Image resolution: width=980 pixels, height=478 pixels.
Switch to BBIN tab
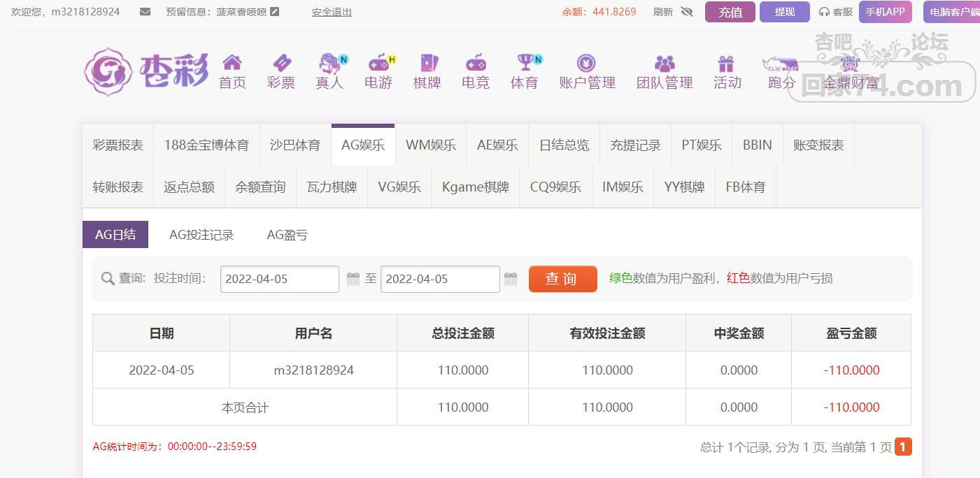click(758, 145)
